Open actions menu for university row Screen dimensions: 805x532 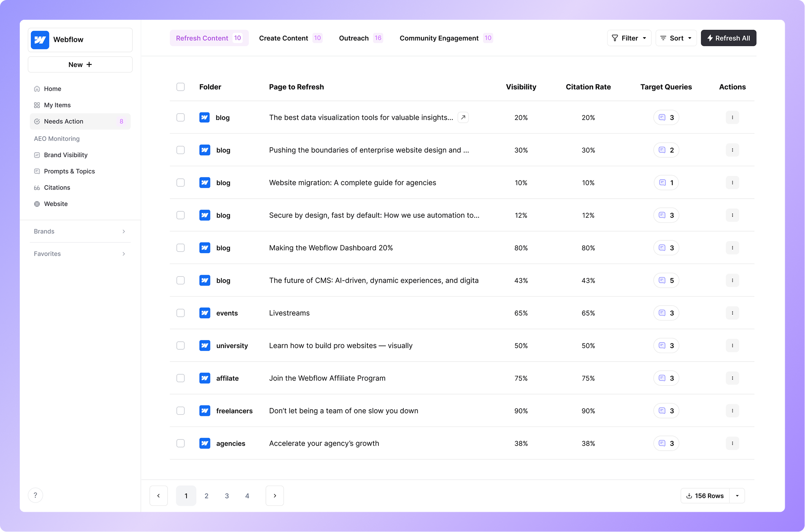732,346
